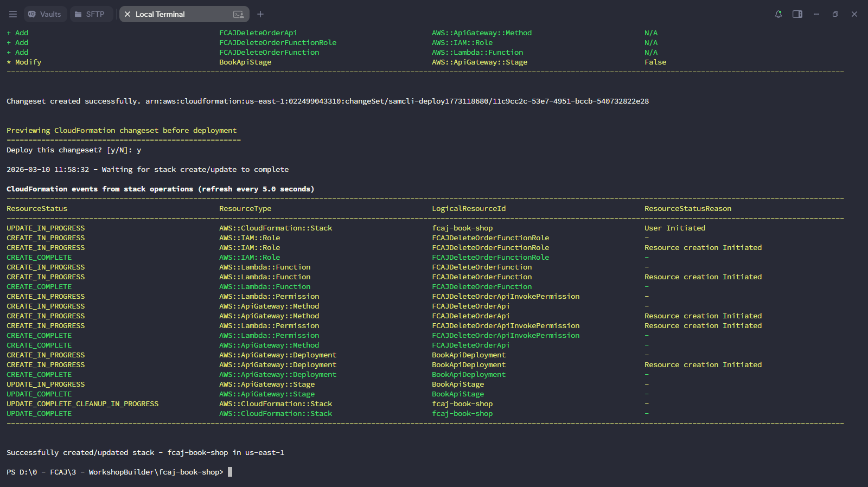Minimize the Termius window

[x=816, y=14]
